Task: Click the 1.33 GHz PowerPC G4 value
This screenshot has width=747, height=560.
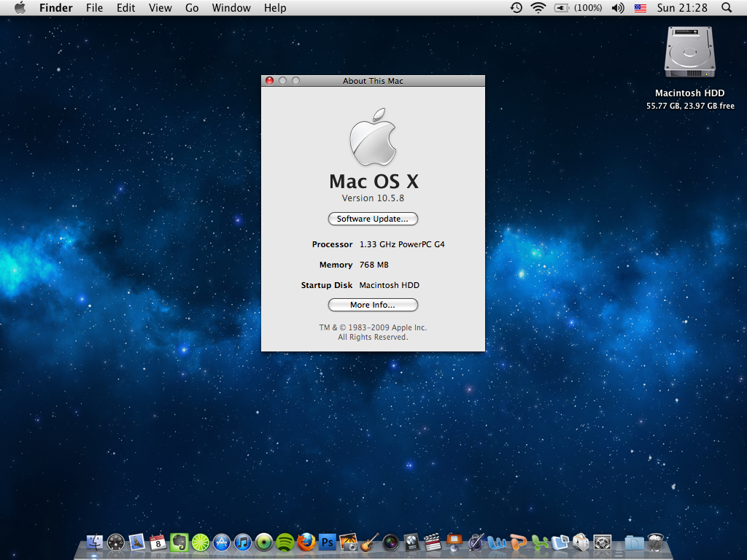Action: [x=402, y=244]
